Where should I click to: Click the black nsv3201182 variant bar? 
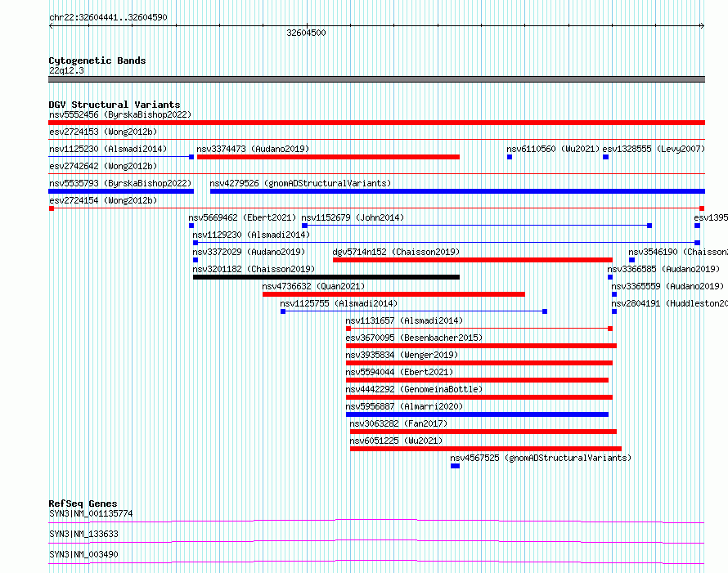pyautogui.click(x=326, y=277)
